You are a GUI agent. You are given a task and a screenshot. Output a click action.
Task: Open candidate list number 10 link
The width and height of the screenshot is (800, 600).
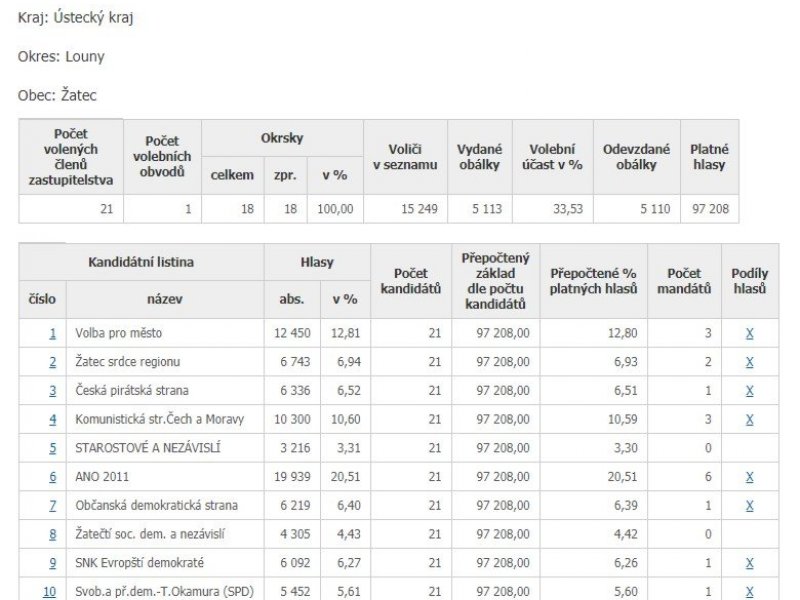point(49,592)
